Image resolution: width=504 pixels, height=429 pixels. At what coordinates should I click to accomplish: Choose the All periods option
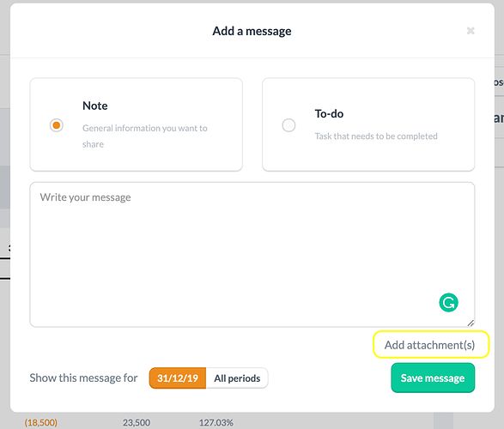[x=237, y=378]
